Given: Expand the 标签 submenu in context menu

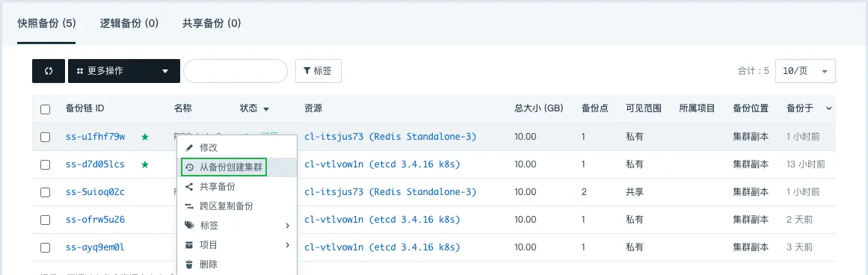Looking at the screenshot, I should tap(237, 225).
